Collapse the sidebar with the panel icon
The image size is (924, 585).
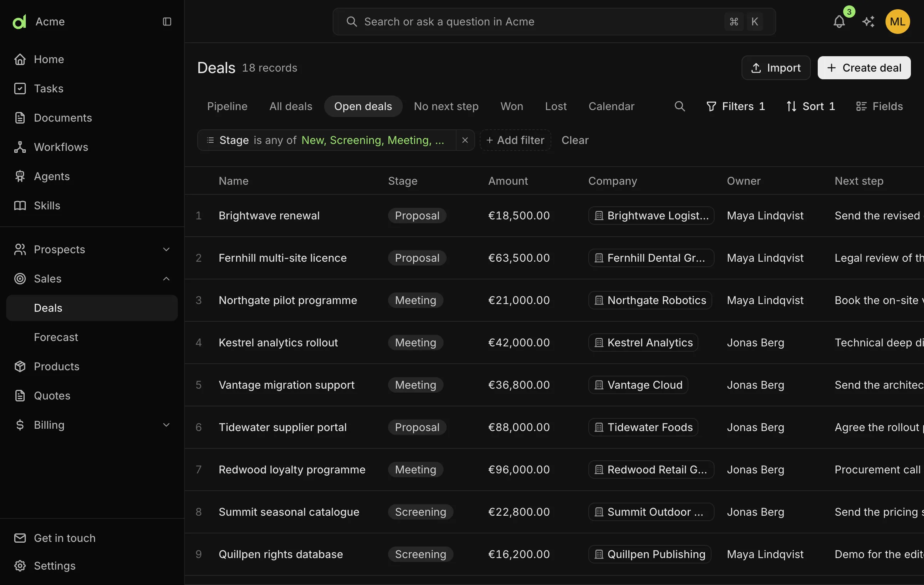pyautogui.click(x=167, y=22)
